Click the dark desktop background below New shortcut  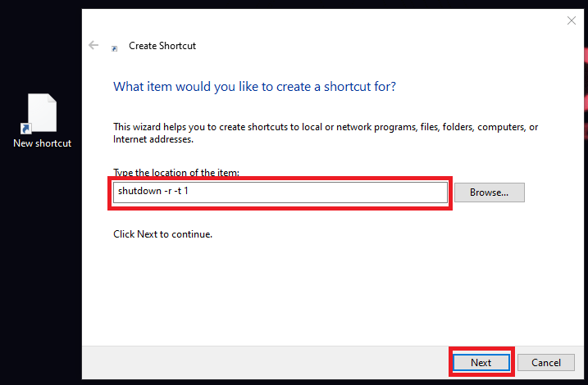[x=41, y=262]
